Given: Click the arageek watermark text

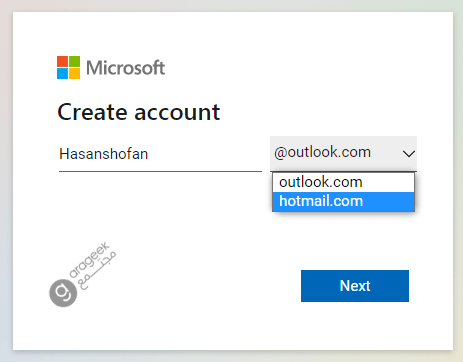Looking at the screenshot, I should (89, 260).
